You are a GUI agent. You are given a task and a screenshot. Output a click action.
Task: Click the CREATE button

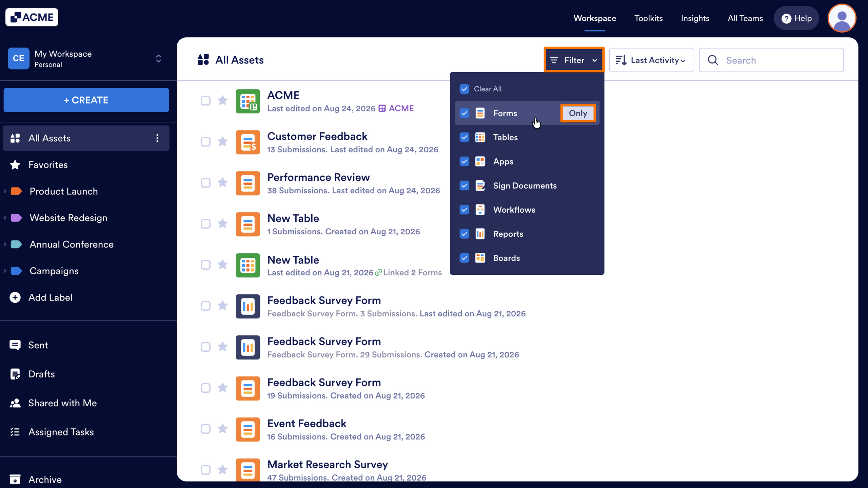click(x=86, y=100)
